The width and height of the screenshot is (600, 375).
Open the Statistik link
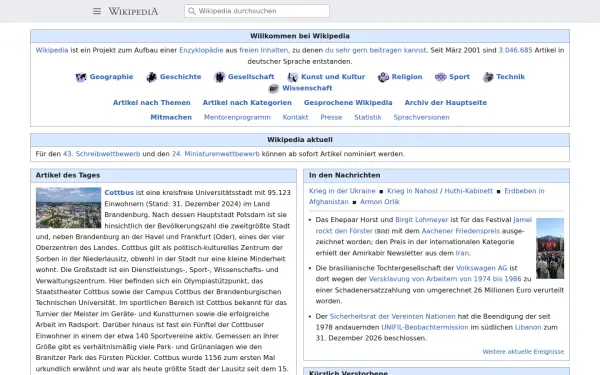(368, 117)
